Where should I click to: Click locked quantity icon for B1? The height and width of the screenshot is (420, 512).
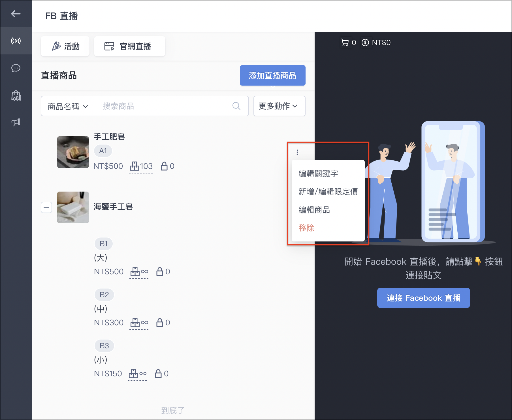click(x=160, y=271)
